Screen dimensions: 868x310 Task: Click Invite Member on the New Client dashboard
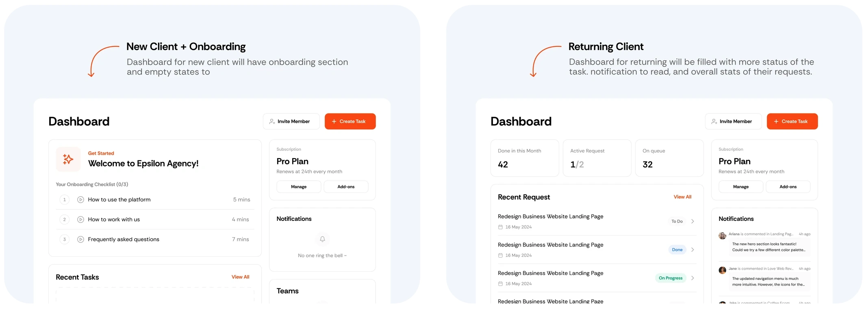click(291, 122)
